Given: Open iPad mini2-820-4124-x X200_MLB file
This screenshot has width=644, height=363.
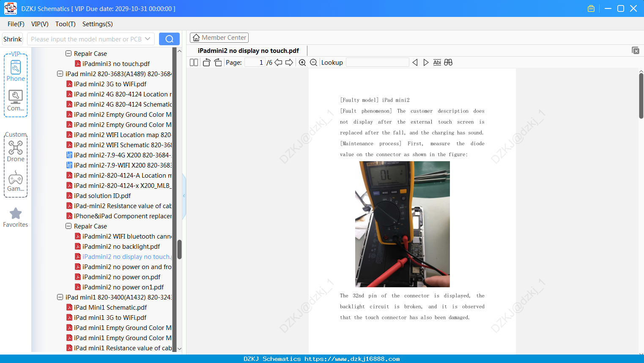Looking at the screenshot, I should pyautogui.click(x=119, y=185).
